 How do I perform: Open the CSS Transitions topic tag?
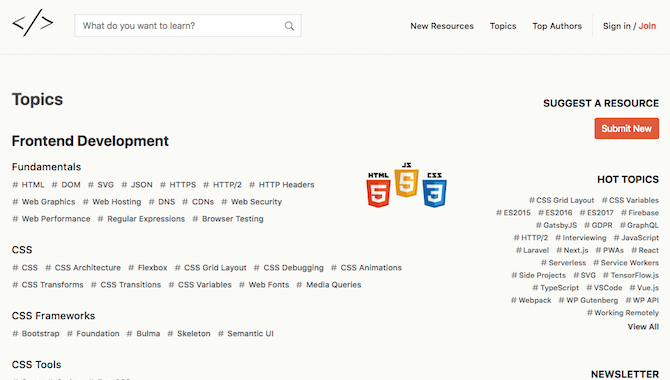pos(126,285)
